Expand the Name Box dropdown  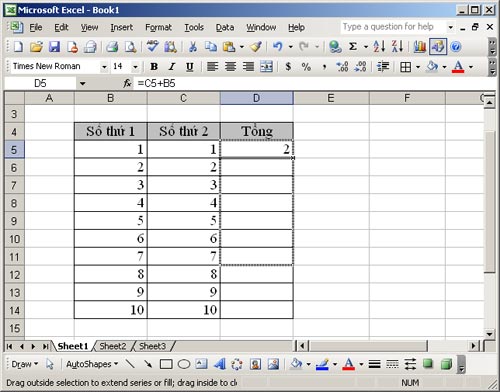tap(82, 83)
